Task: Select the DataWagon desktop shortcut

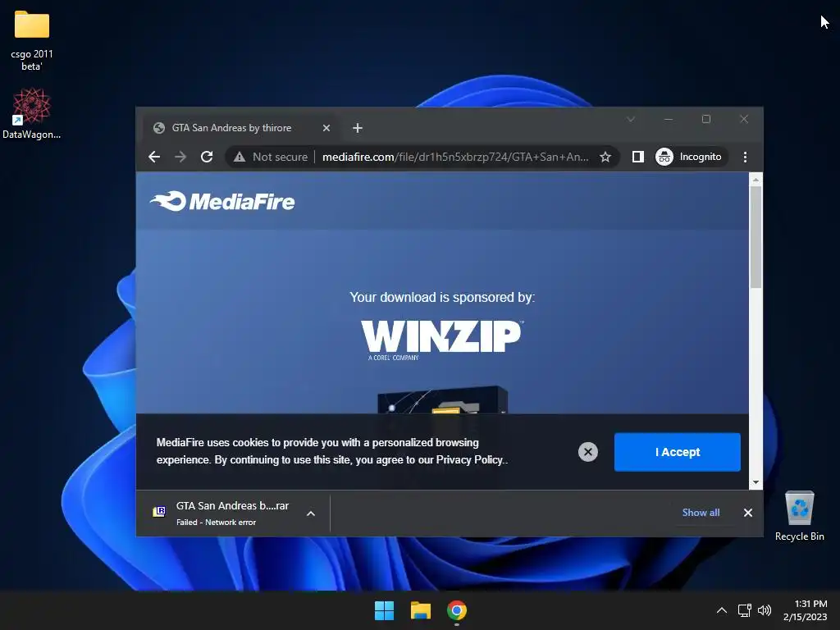Action: click(32, 113)
